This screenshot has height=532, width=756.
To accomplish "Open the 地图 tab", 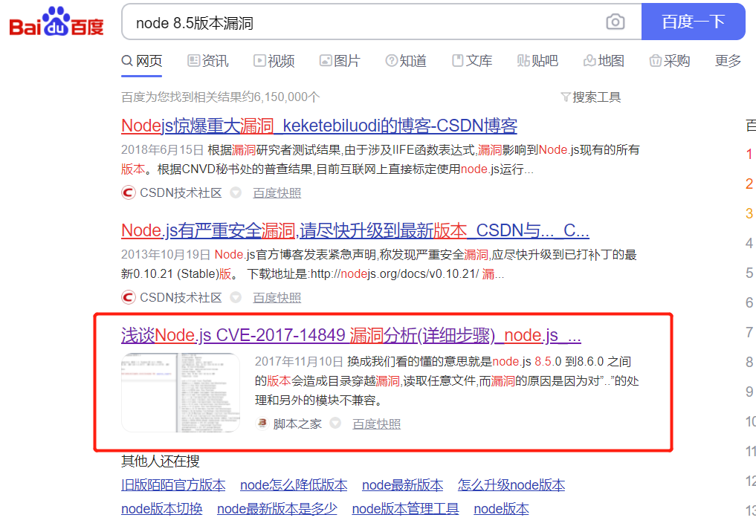I will (604, 61).
